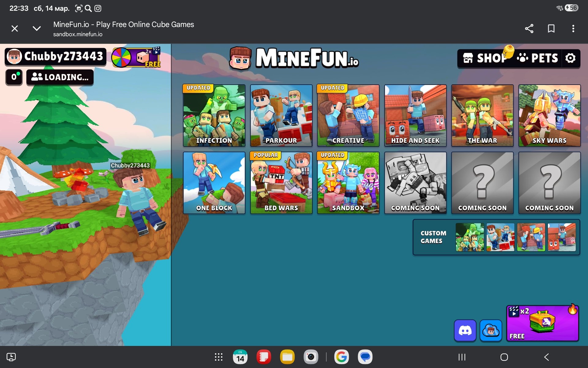
Task: Open the PETS menu
Action: (x=538, y=58)
